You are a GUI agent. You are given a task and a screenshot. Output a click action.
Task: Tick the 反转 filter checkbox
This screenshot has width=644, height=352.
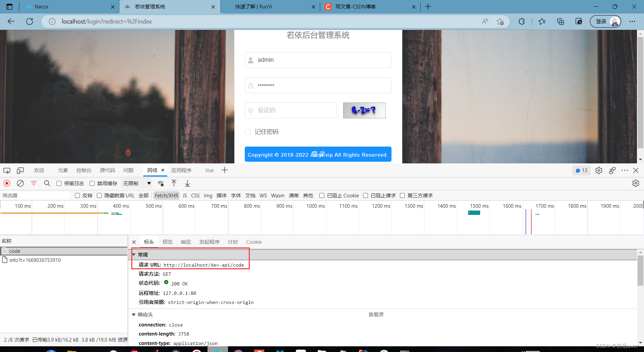coord(77,195)
